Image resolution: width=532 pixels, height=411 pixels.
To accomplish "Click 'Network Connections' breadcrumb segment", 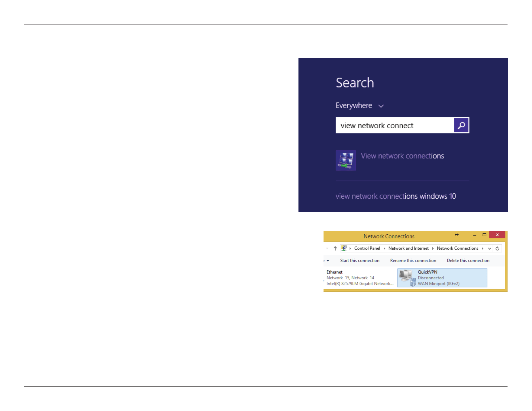I will 457,248.
